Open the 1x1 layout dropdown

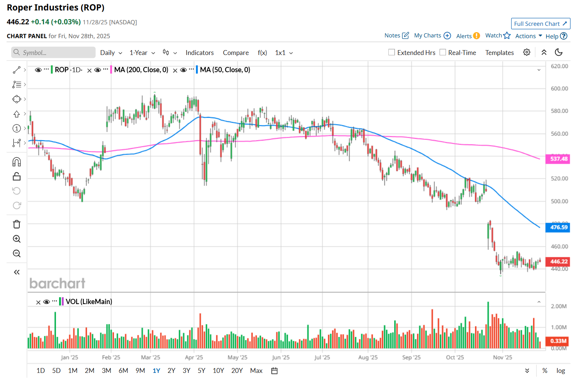(284, 53)
